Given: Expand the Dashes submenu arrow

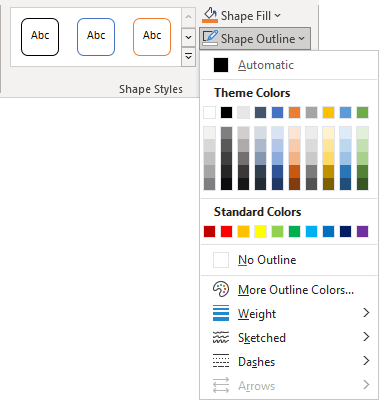Looking at the screenshot, I should pyautogui.click(x=366, y=361).
